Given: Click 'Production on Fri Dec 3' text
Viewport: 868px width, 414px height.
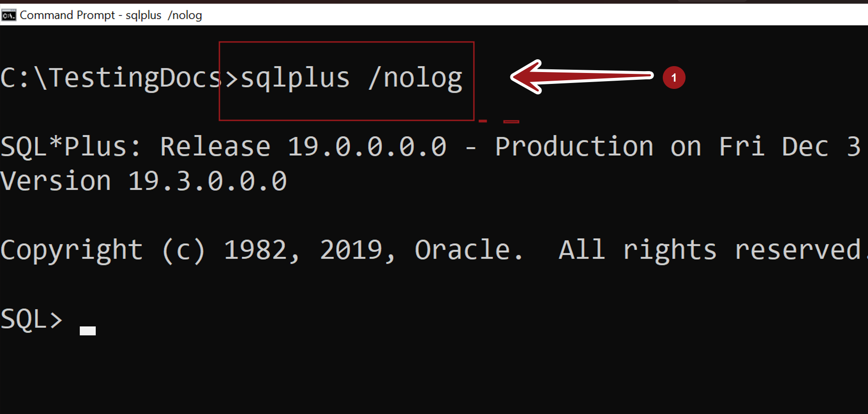Looking at the screenshot, I should pos(678,147).
